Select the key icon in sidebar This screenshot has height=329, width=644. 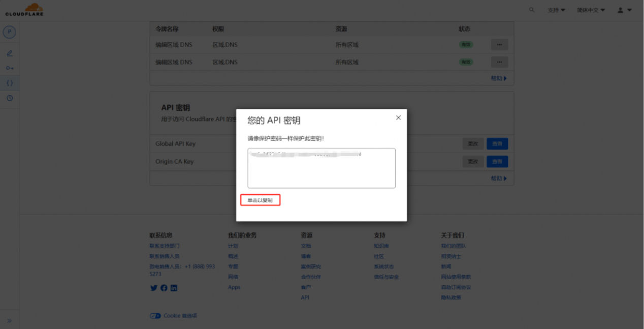(x=10, y=68)
